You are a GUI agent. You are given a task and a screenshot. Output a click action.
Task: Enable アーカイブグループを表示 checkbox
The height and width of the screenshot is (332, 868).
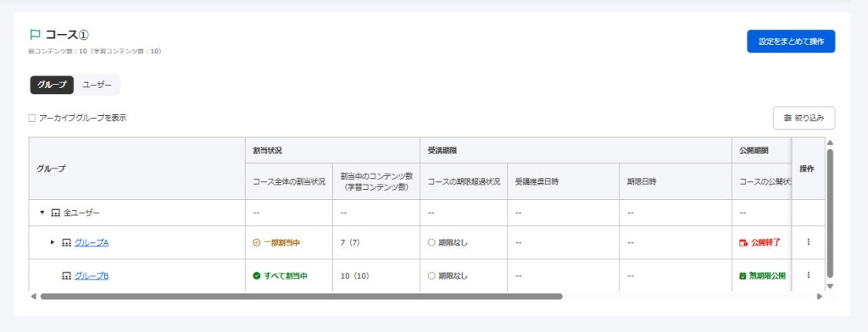pyautogui.click(x=31, y=118)
